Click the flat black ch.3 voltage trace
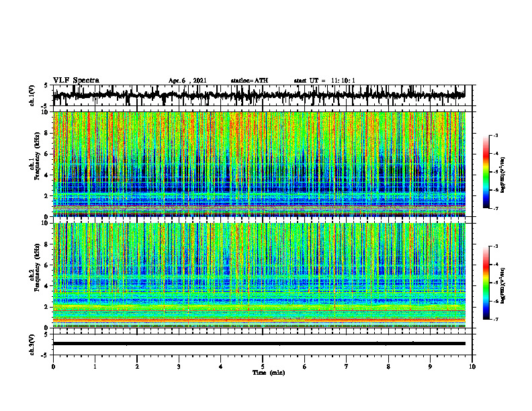This screenshot has width=532, height=411. click(x=259, y=344)
